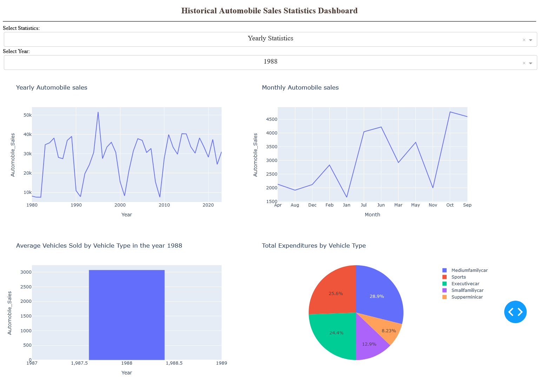
Task: Hide Executivecar slice via legend
Action: [465, 284]
